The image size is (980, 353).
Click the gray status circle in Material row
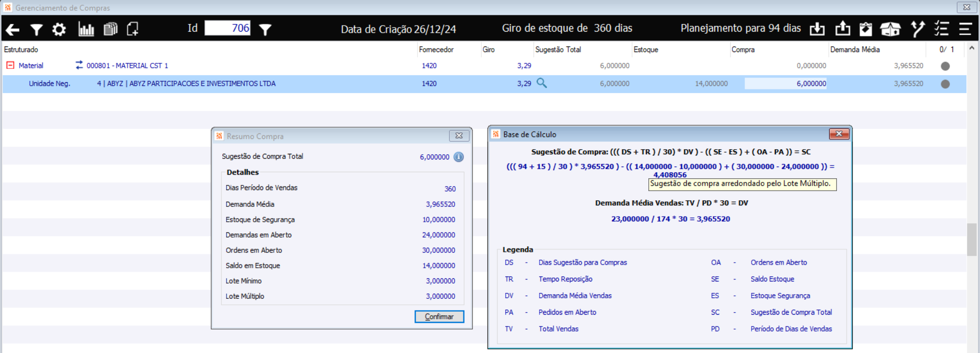tap(945, 66)
